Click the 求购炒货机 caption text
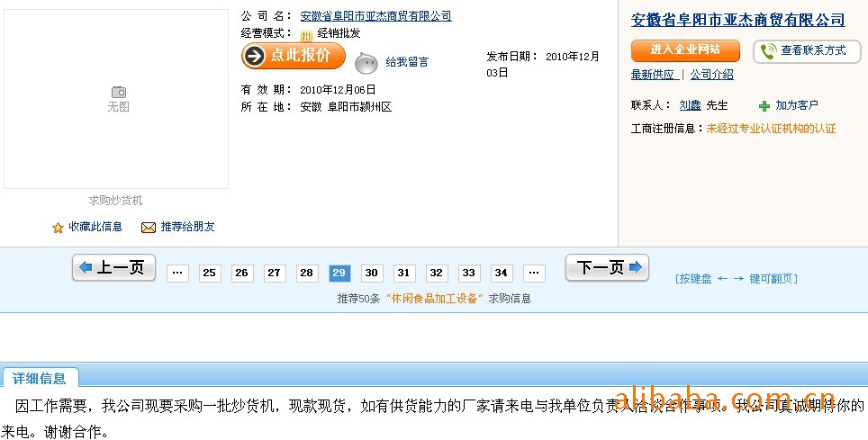868x440 pixels. coord(115,201)
